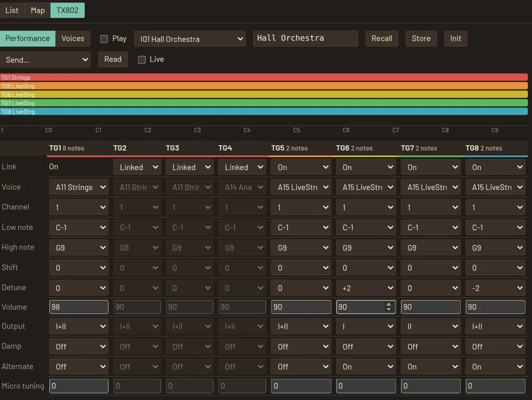Open the TG7 Alternate dropdown set to On
The image size is (532, 400).
[431, 367]
